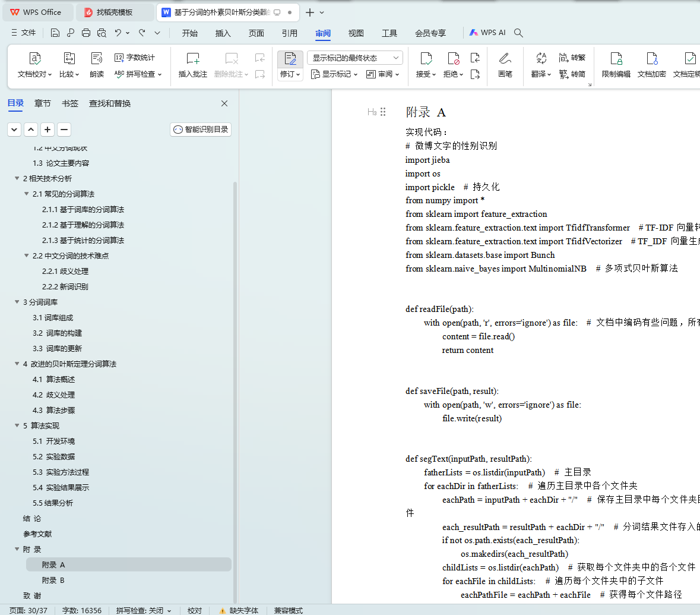Select the Ink pen tool (画笔)
The image size is (700, 615).
tap(505, 65)
